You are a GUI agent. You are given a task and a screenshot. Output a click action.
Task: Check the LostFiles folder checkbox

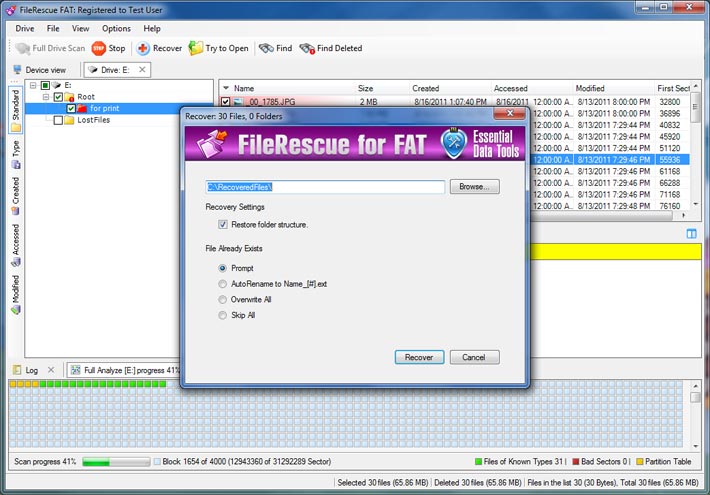58,120
